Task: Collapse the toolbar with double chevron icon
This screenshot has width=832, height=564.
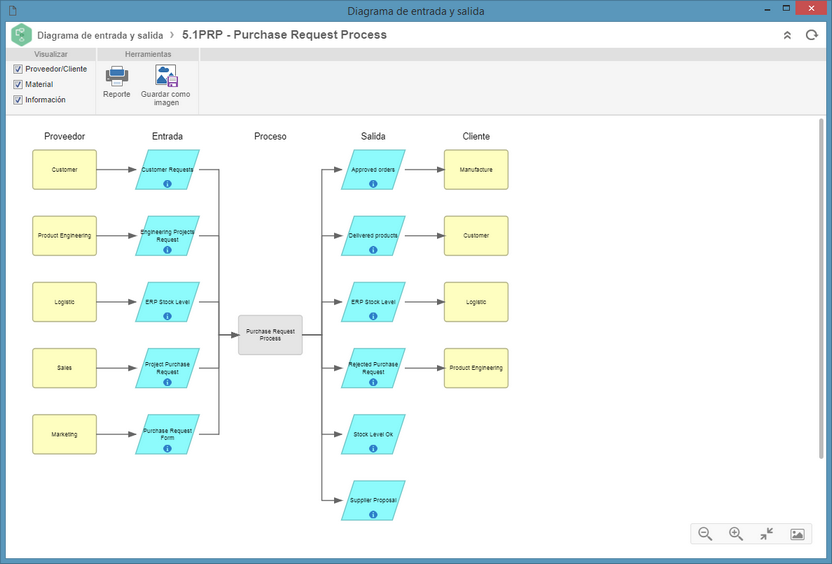Action: (x=787, y=35)
